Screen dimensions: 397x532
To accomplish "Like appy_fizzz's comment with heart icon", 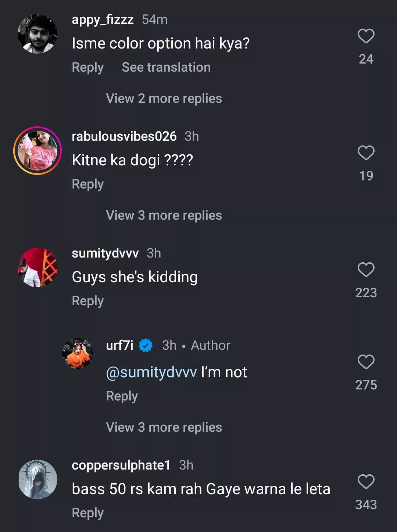I will pyautogui.click(x=366, y=36).
